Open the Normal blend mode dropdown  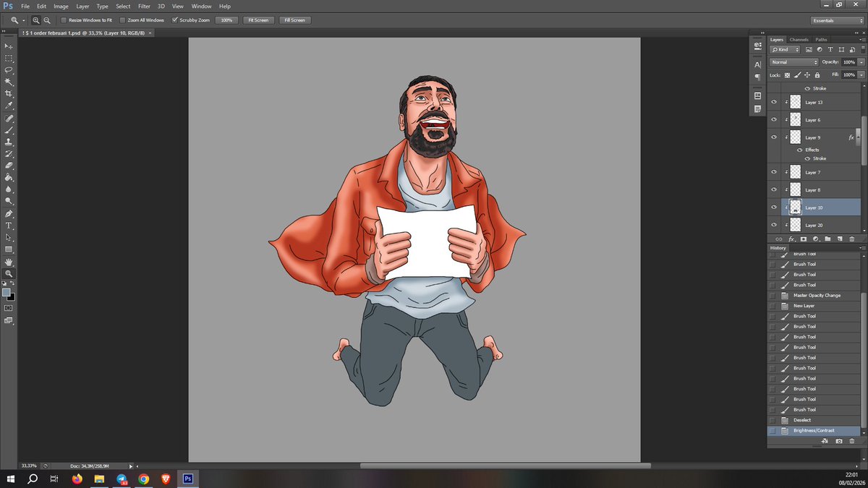tap(794, 62)
